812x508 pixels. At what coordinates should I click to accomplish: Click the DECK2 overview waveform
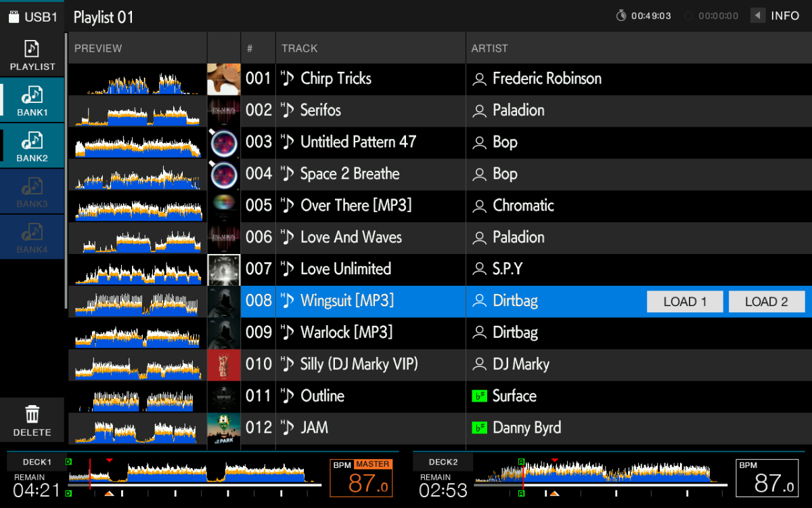click(601, 473)
